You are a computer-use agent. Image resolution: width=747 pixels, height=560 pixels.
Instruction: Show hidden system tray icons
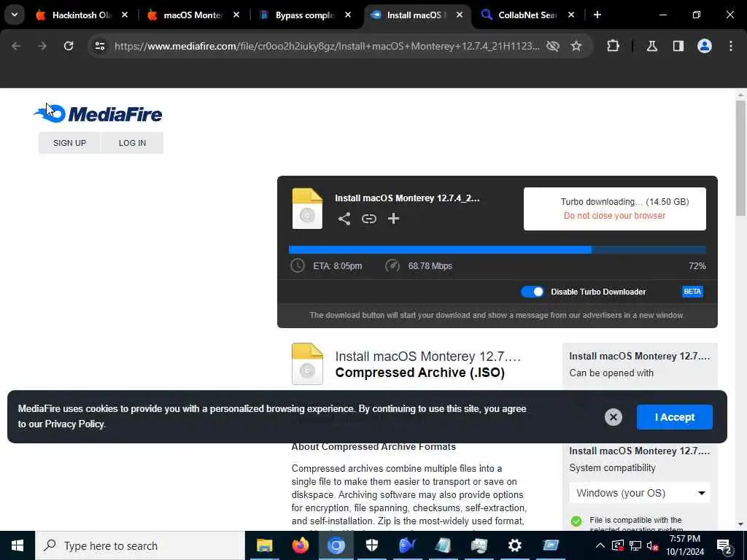(600, 545)
